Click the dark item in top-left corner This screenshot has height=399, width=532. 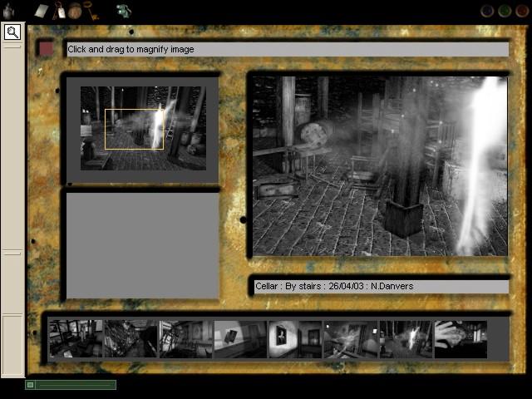pos(9,11)
